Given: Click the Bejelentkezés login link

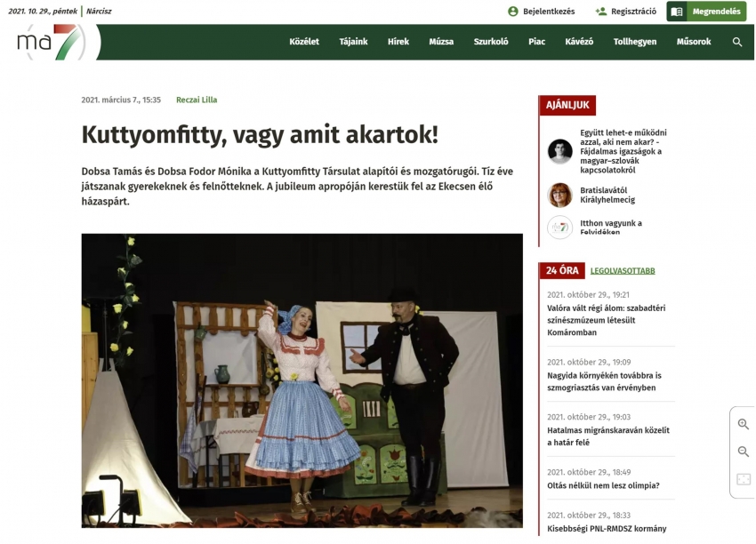Looking at the screenshot, I should tap(549, 11).
